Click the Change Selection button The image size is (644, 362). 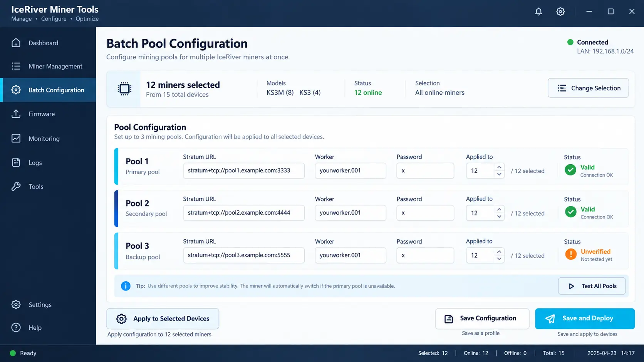coord(588,88)
